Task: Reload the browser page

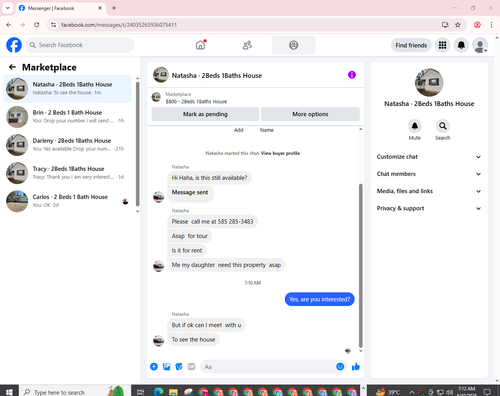Action: [x=37, y=25]
